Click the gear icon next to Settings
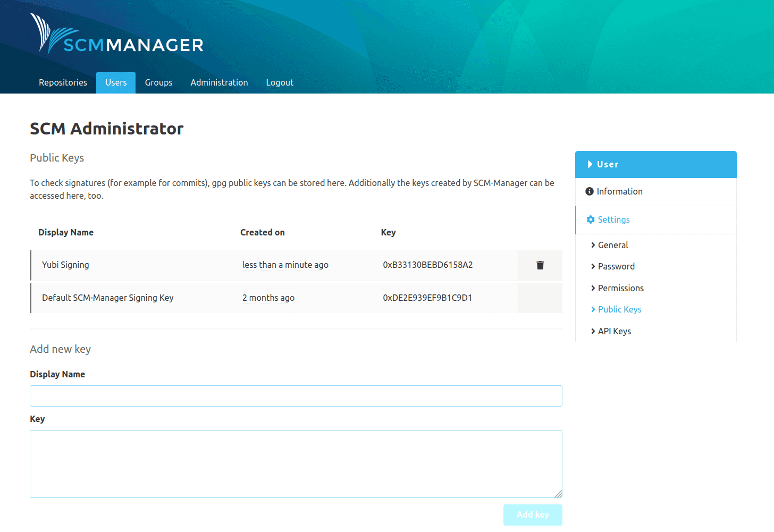 pyautogui.click(x=591, y=219)
